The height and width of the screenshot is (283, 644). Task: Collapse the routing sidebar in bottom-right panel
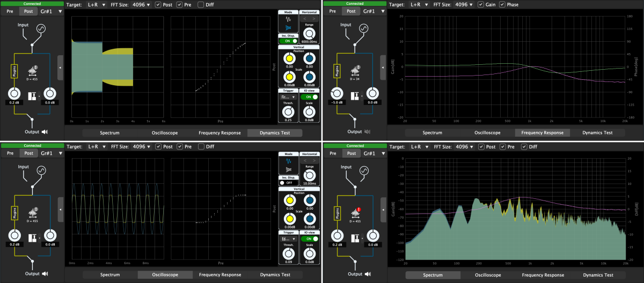click(382, 210)
